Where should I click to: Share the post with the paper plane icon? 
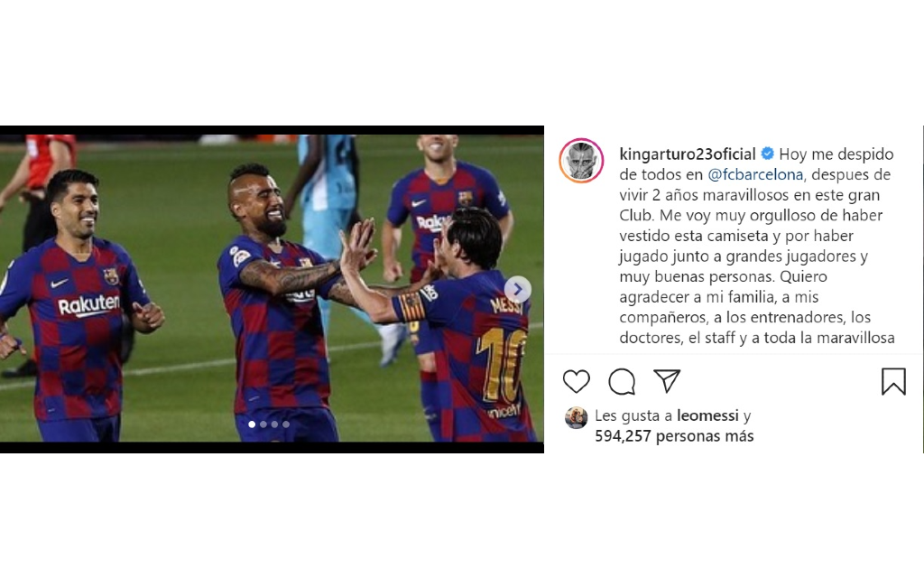[667, 381]
